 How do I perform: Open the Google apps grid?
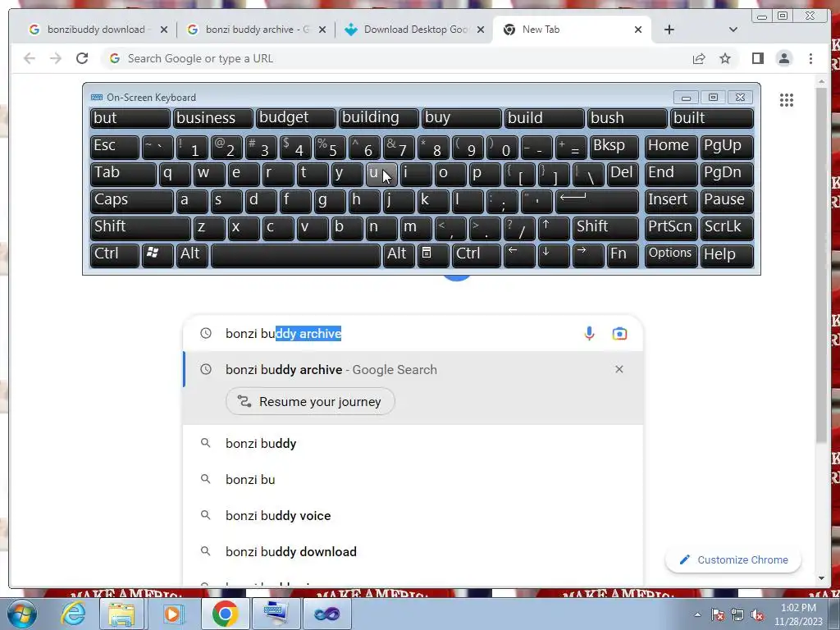[787, 99]
